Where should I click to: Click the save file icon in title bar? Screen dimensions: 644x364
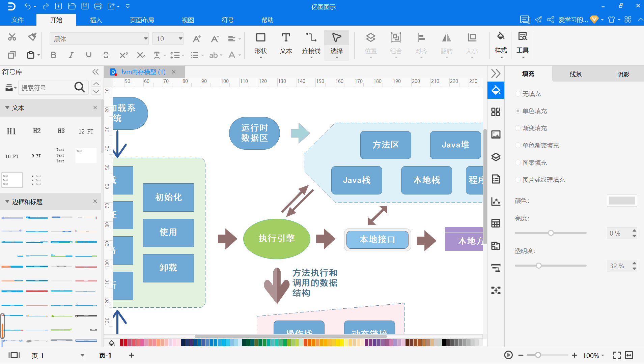[85, 6]
